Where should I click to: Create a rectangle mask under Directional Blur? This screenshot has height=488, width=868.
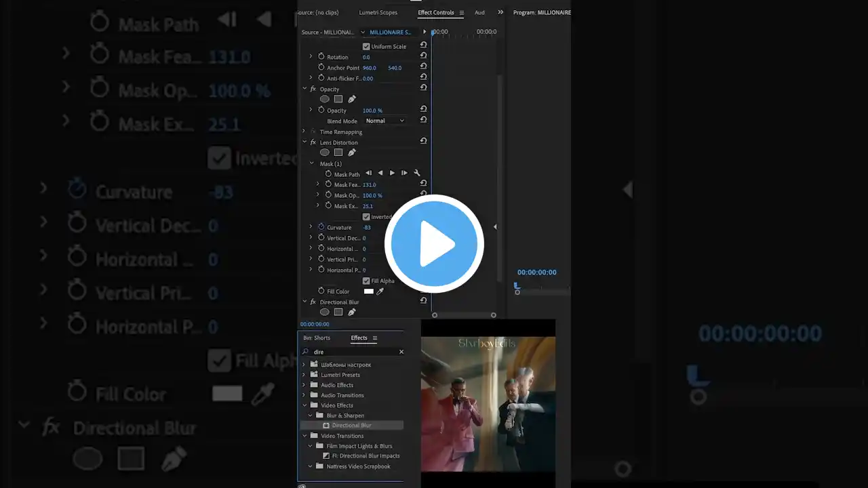click(x=338, y=312)
